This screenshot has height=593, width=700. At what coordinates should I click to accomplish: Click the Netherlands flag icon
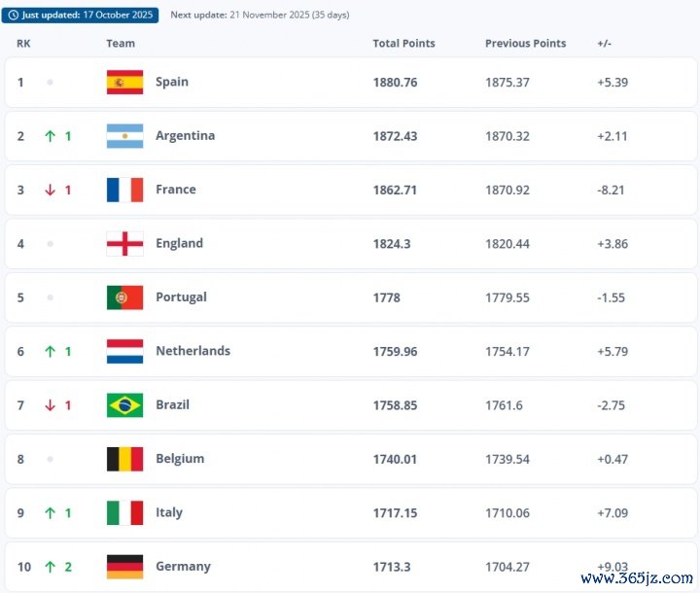(124, 352)
